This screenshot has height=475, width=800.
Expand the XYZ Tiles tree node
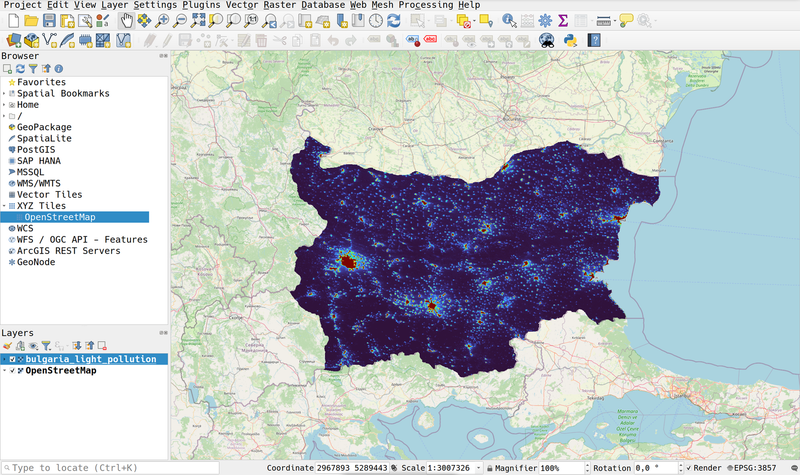[x=4, y=205]
